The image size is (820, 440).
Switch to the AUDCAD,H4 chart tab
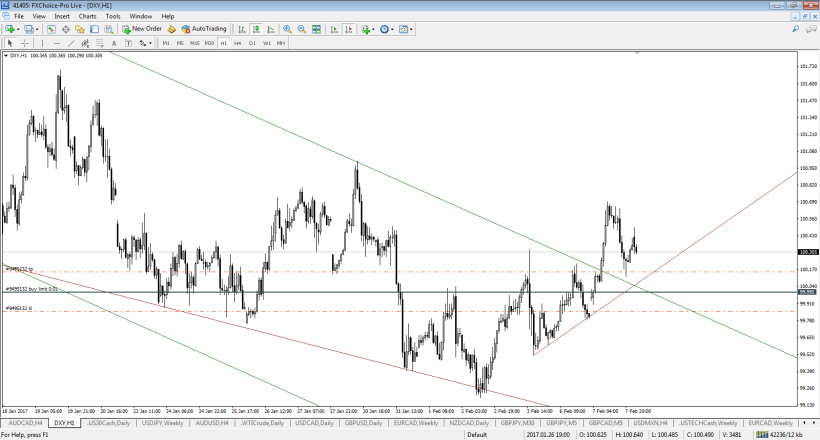point(25,423)
